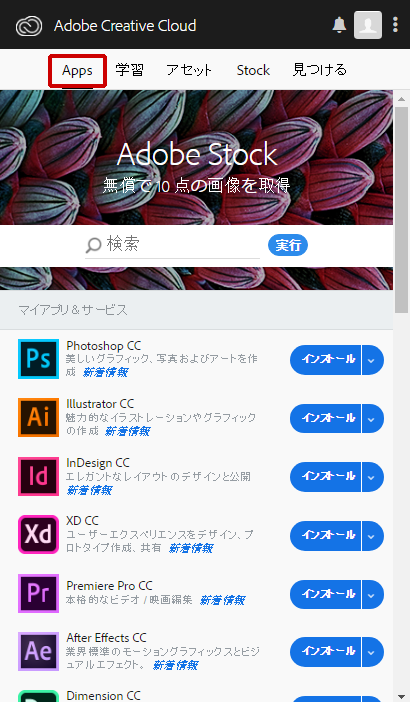Open the user profile avatar
410x702 pixels.
pyautogui.click(x=368, y=25)
